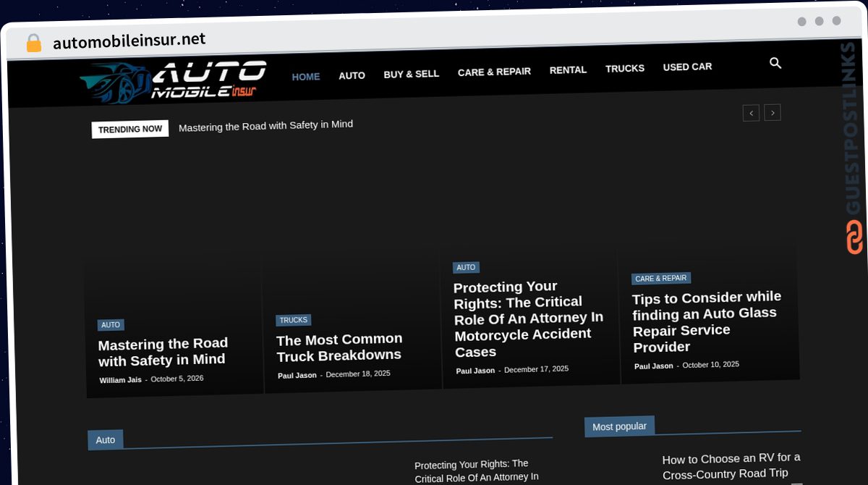Click the address bar URL automobileinsur.net

(x=129, y=41)
